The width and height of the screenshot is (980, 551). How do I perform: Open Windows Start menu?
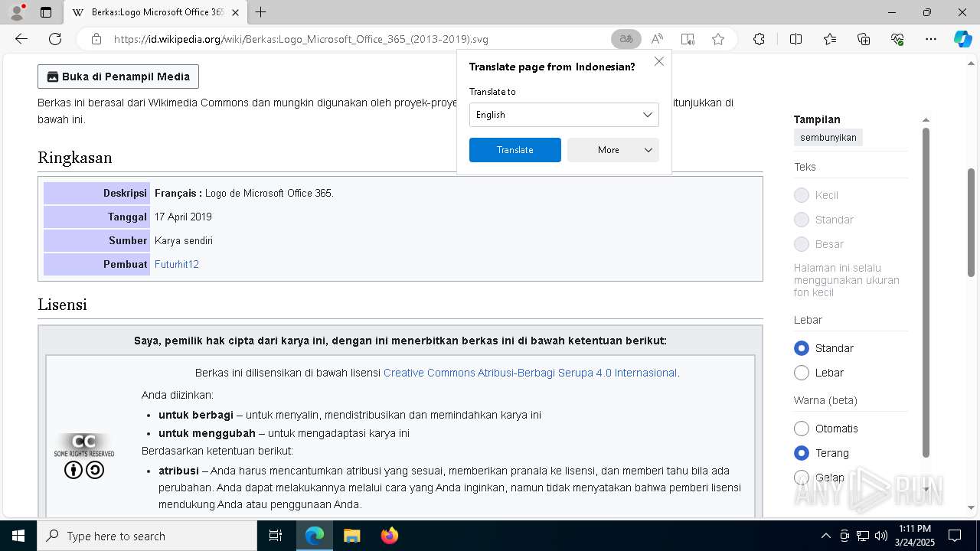[18, 536]
